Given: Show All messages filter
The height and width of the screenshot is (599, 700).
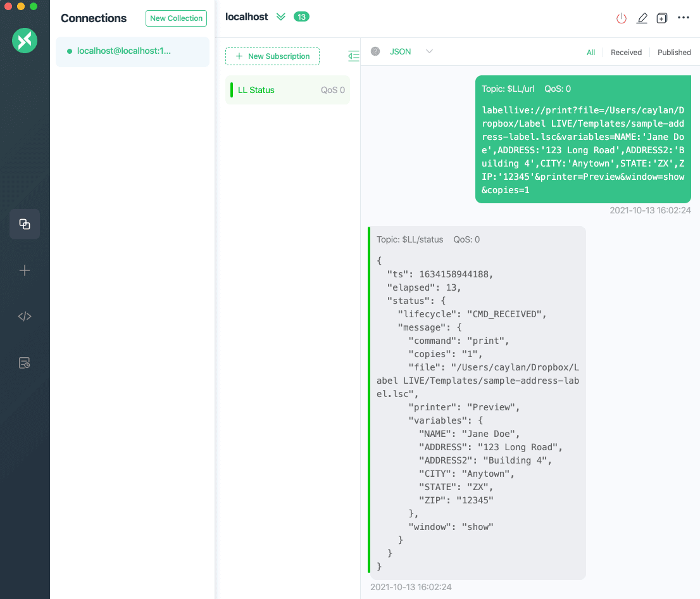Looking at the screenshot, I should coord(591,53).
